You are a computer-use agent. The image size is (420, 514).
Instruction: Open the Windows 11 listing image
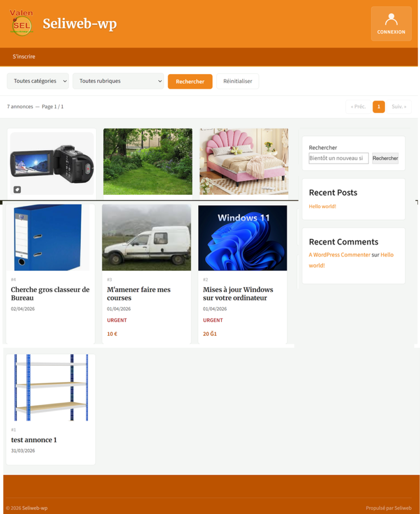coord(242,238)
